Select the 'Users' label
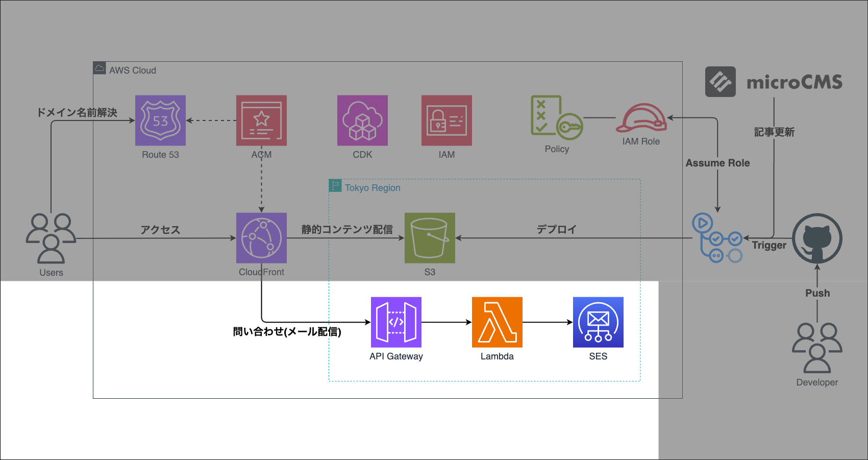This screenshot has width=868, height=460. [51, 273]
